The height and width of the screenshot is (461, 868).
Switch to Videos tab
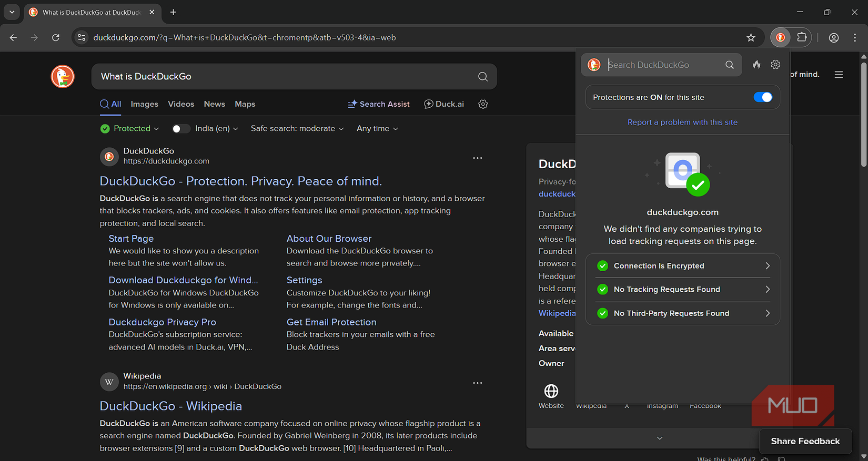(x=181, y=104)
